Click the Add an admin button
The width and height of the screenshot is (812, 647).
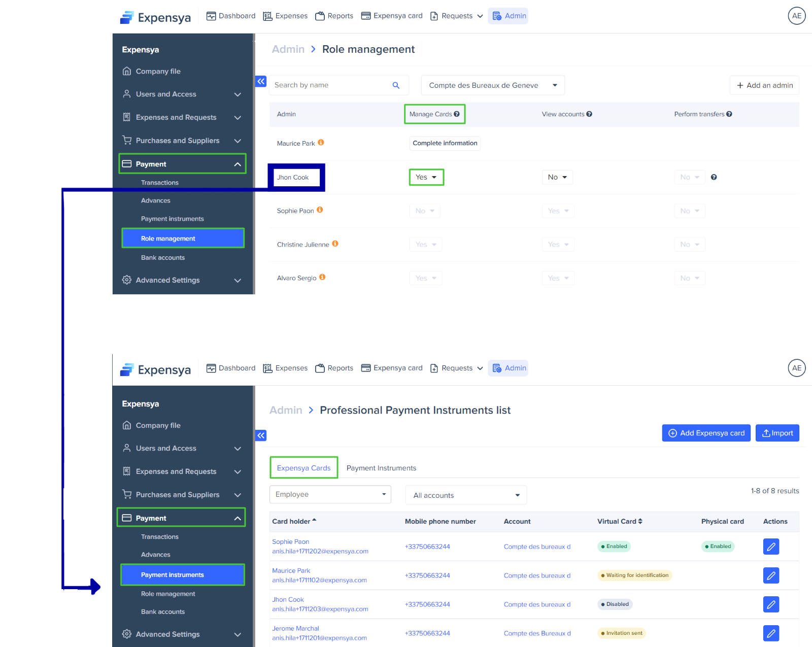tap(764, 85)
